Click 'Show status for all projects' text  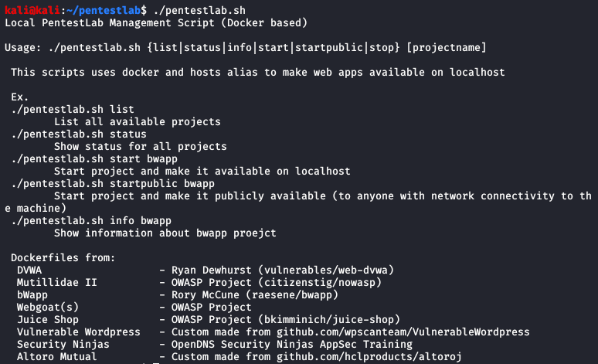coord(141,147)
